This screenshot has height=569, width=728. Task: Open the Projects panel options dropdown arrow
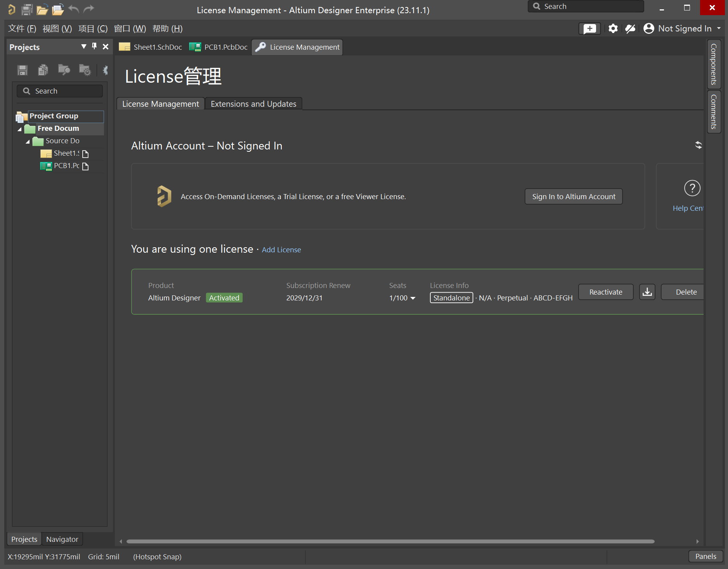click(x=83, y=47)
